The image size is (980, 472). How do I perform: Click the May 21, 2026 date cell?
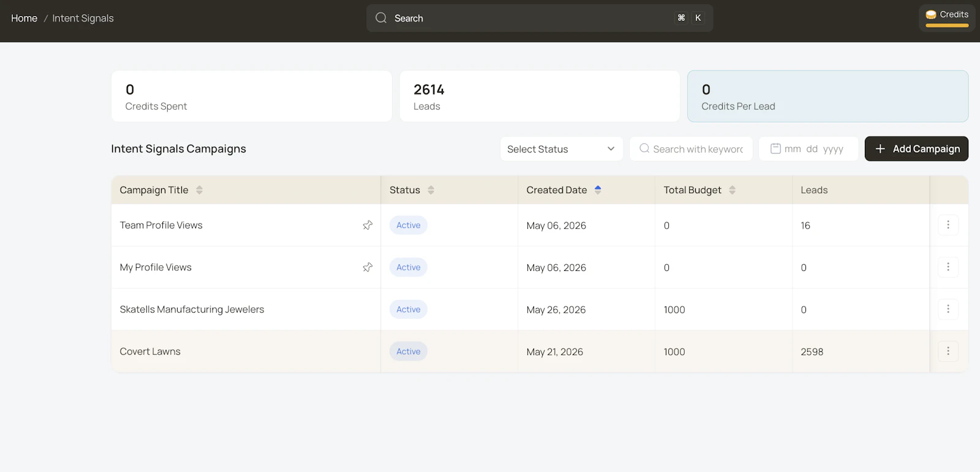click(555, 352)
